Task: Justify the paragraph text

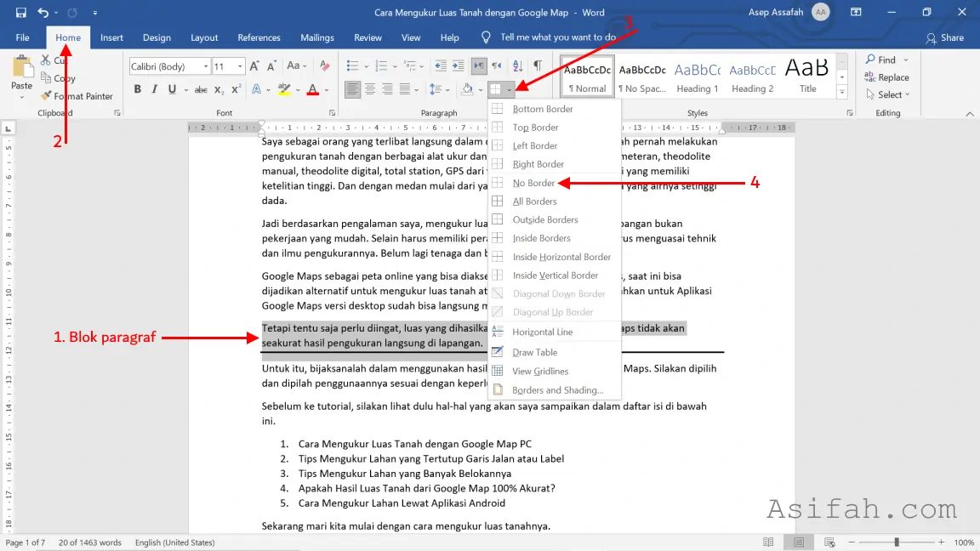Action: 405,90
